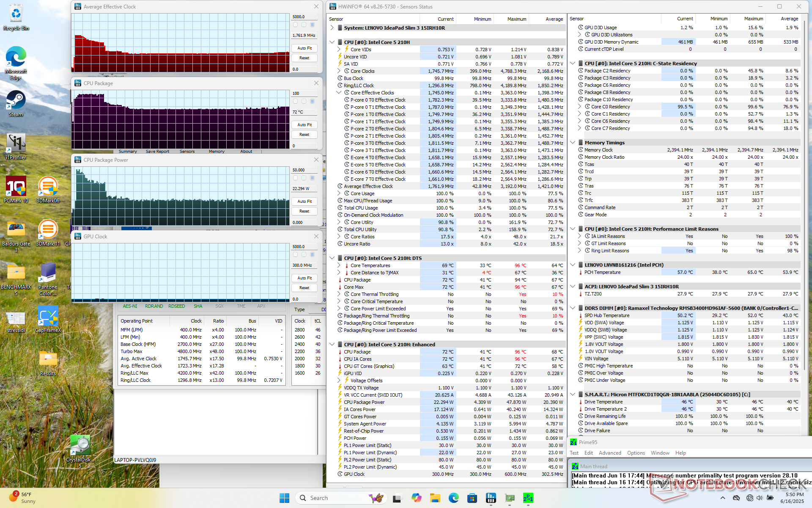Click the Prime95 icon in the taskbar

528,498
